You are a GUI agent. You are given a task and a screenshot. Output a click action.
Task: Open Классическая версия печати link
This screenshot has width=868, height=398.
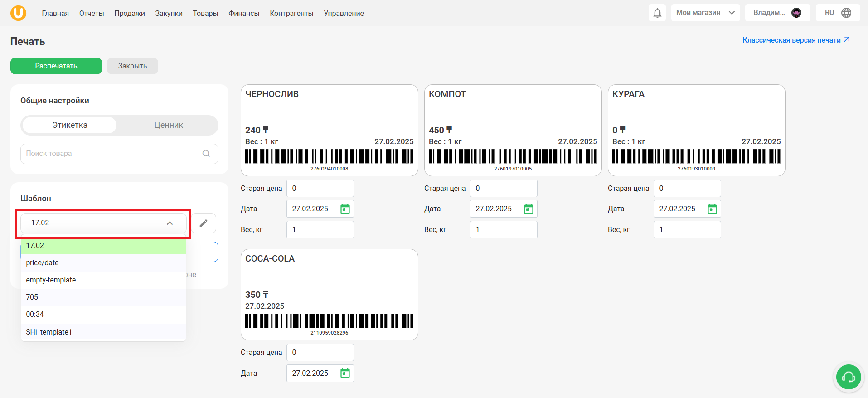point(791,40)
